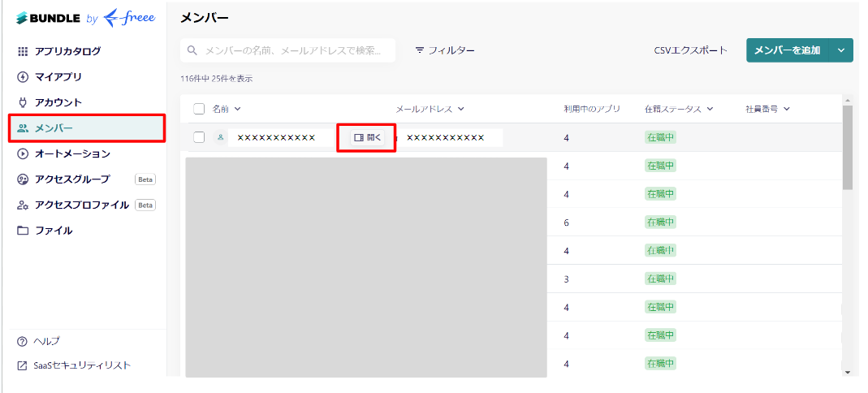868x393 pixels.
Task: Click the File folder icon
Action: click(x=23, y=231)
